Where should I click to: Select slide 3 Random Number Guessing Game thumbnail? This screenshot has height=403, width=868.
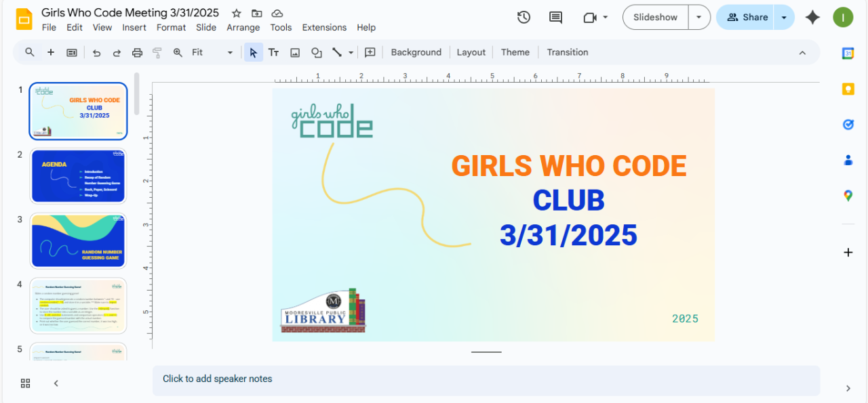[x=78, y=240]
